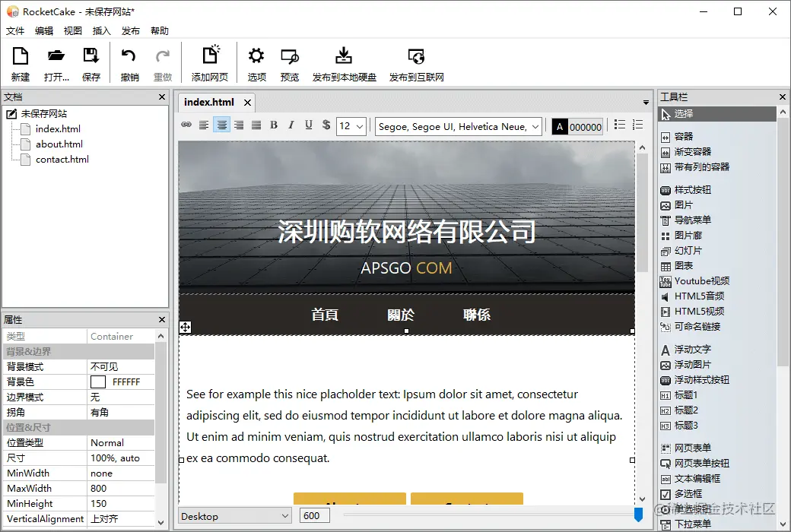The width and height of the screenshot is (791, 532).
Task: Publish to the internet (发布到互联网)
Action: pos(416,63)
